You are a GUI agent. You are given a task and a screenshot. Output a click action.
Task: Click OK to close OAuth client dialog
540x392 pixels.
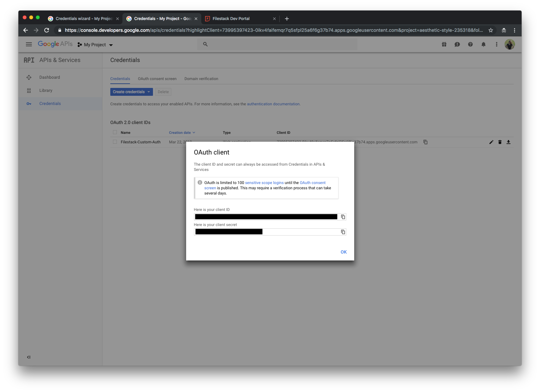344,252
